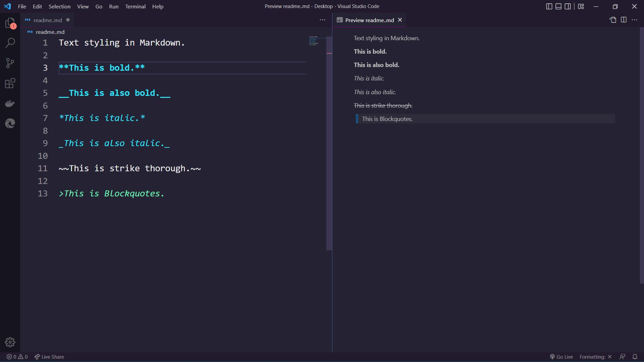
Task: Open the Source Control view
Action: click(x=10, y=63)
